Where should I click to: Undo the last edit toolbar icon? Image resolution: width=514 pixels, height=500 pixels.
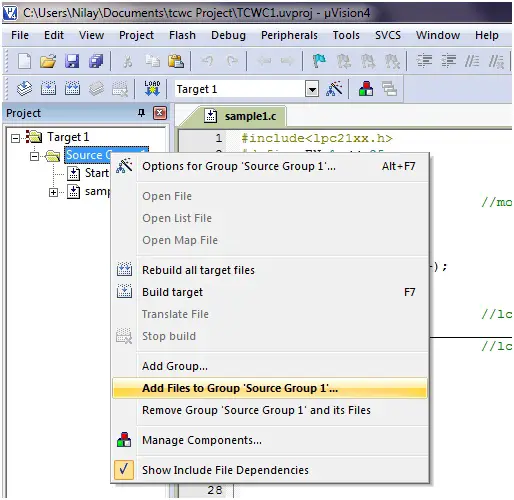coord(207,61)
